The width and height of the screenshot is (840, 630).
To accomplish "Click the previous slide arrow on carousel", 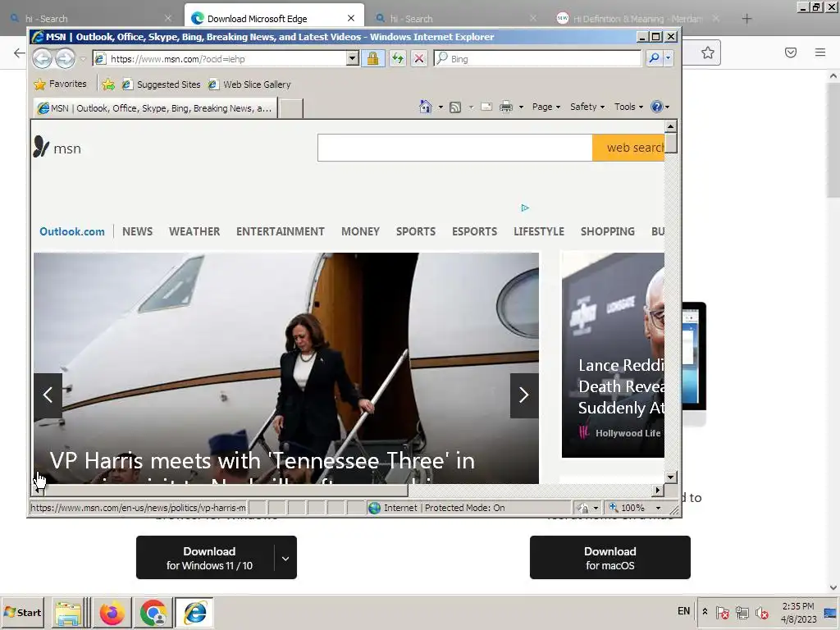I will pos(48,395).
